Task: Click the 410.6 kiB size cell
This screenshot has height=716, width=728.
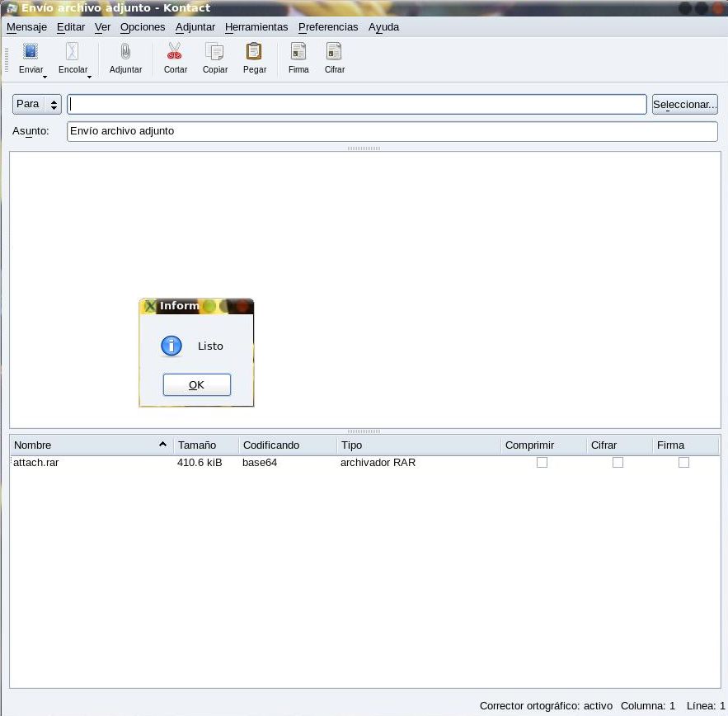Action: 200,462
